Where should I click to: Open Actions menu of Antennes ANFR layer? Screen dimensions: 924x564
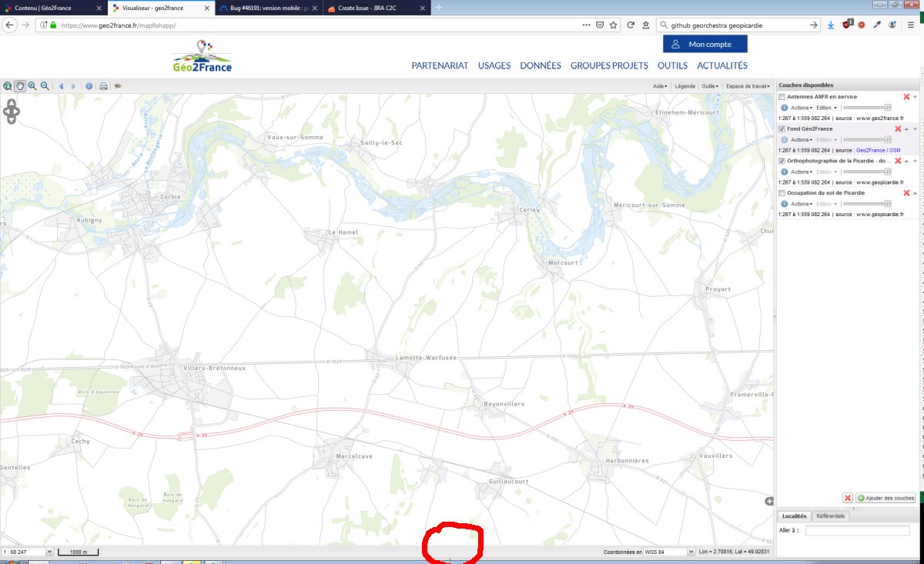802,108
